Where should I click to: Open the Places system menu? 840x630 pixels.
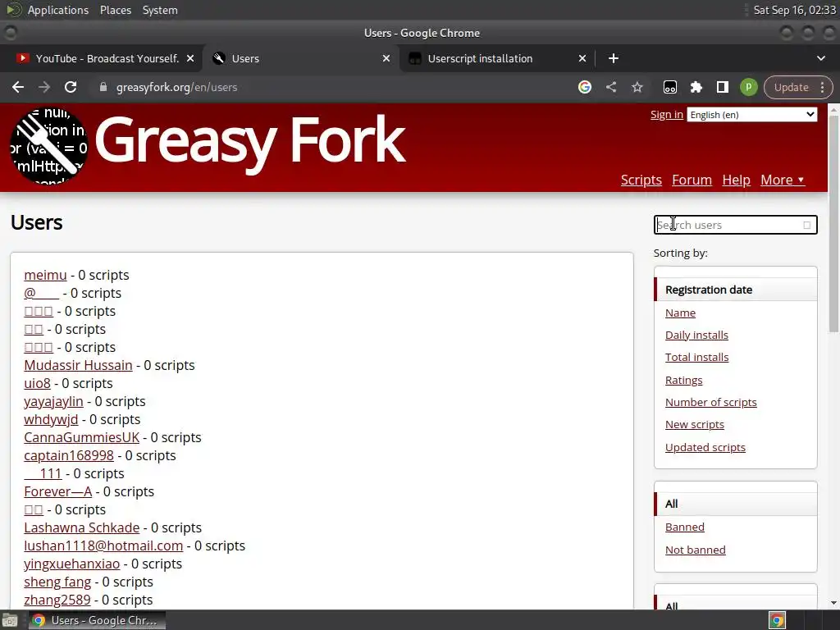coord(115,10)
